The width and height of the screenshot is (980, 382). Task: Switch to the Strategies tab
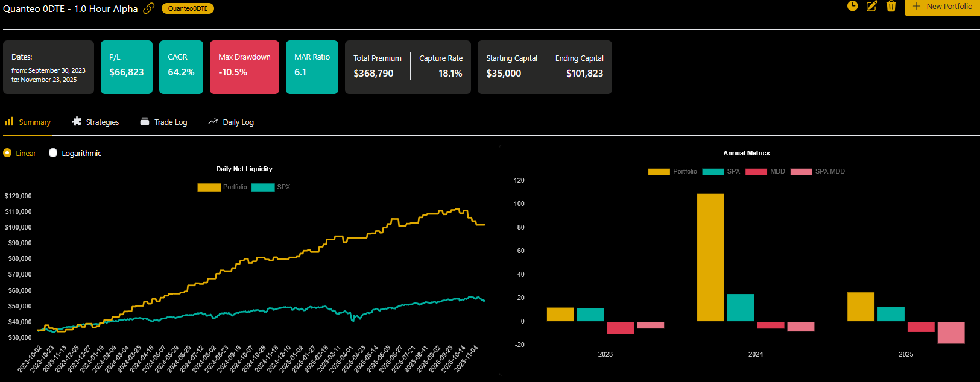click(102, 122)
